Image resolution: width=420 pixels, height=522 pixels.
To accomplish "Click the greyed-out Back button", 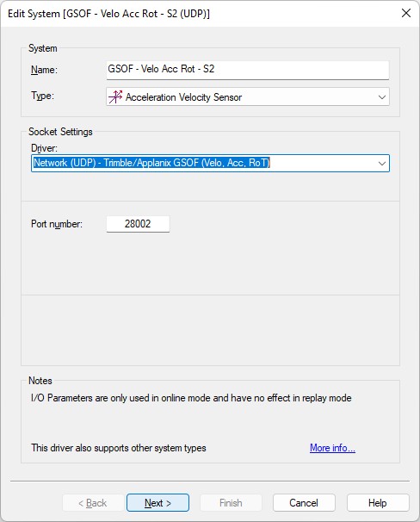I will pos(93,503).
